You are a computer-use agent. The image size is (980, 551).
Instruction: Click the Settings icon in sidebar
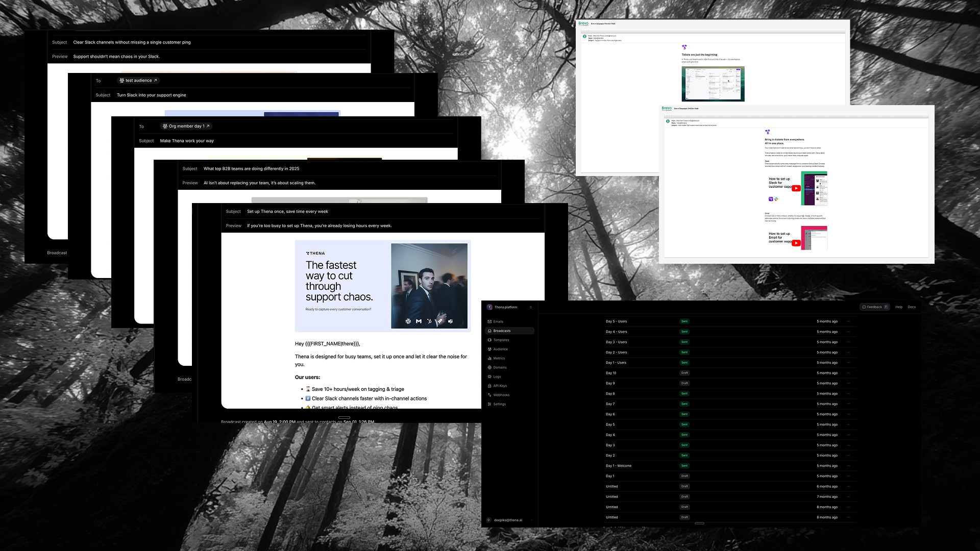(x=489, y=404)
